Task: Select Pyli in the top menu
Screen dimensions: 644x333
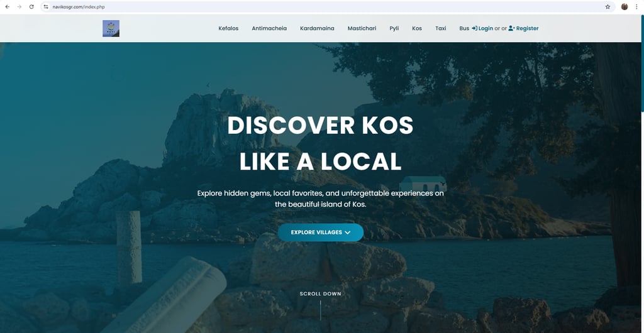Action: pyautogui.click(x=394, y=28)
